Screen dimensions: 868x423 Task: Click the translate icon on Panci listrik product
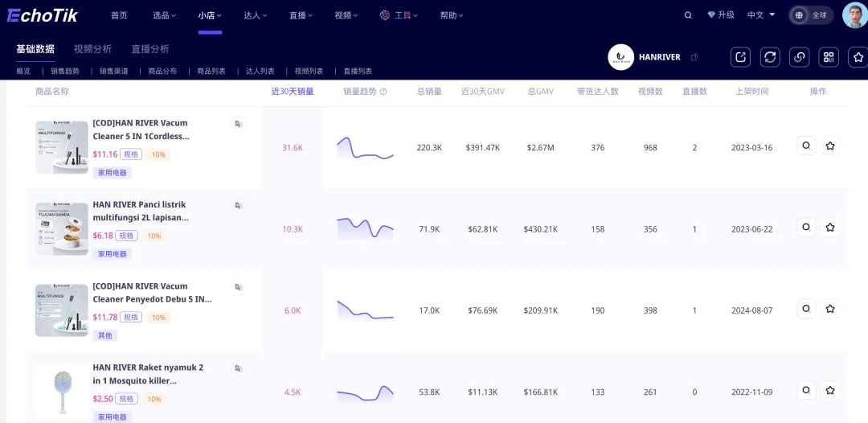point(238,205)
